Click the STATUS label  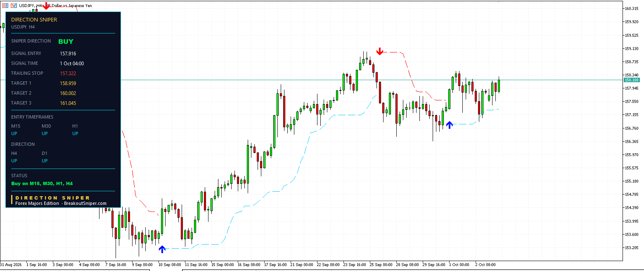point(19,176)
